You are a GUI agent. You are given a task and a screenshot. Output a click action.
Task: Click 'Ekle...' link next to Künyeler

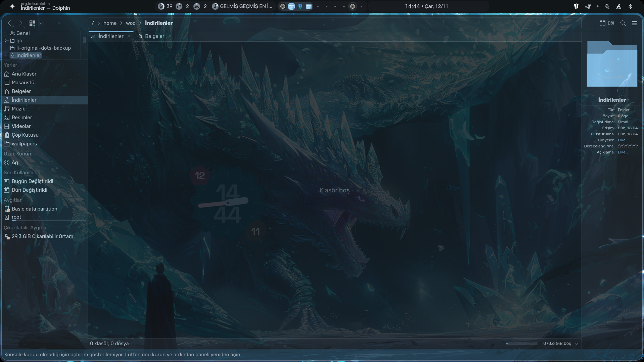(x=623, y=140)
